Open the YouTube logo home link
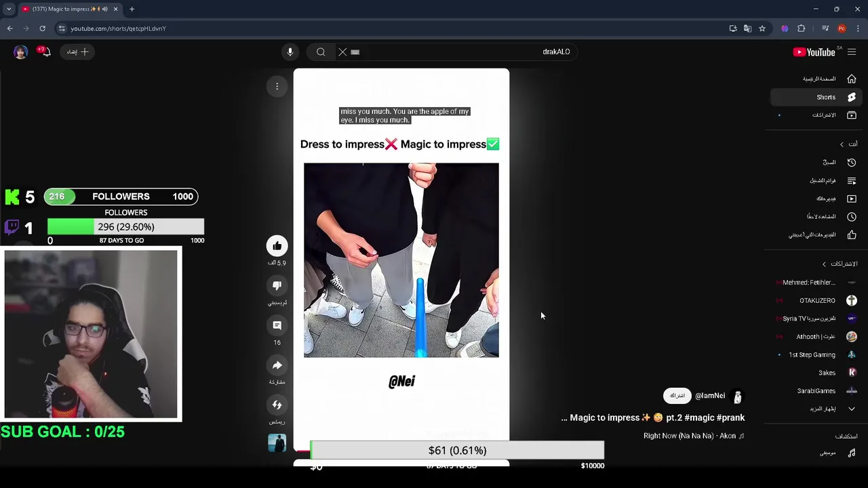The image size is (868, 488). point(814,52)
